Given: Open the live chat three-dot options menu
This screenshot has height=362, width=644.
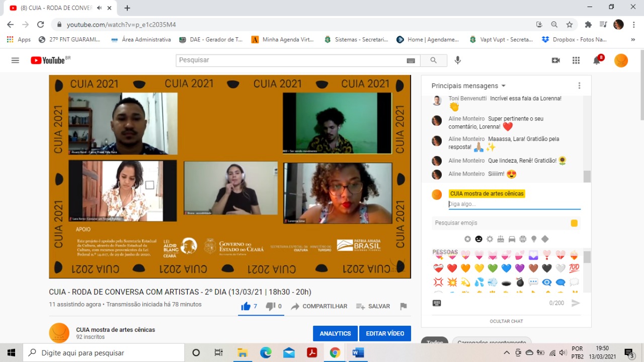Looking at the screenshot, I should 579,86.
